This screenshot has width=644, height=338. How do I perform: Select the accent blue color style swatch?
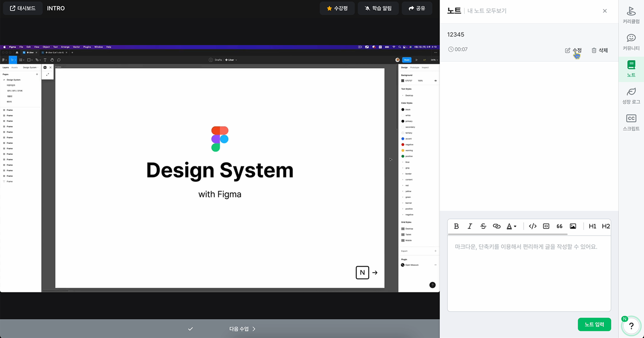click(403, 139)
